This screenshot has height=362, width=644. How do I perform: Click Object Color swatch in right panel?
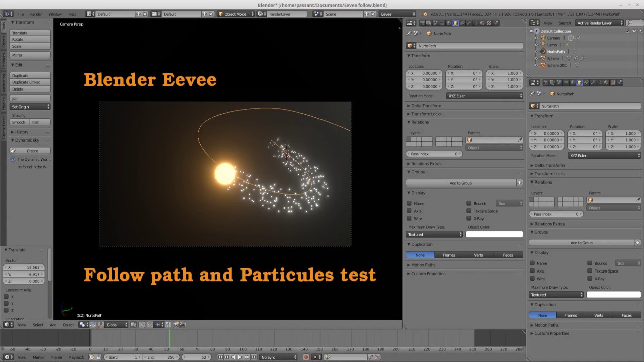[614, 295]
